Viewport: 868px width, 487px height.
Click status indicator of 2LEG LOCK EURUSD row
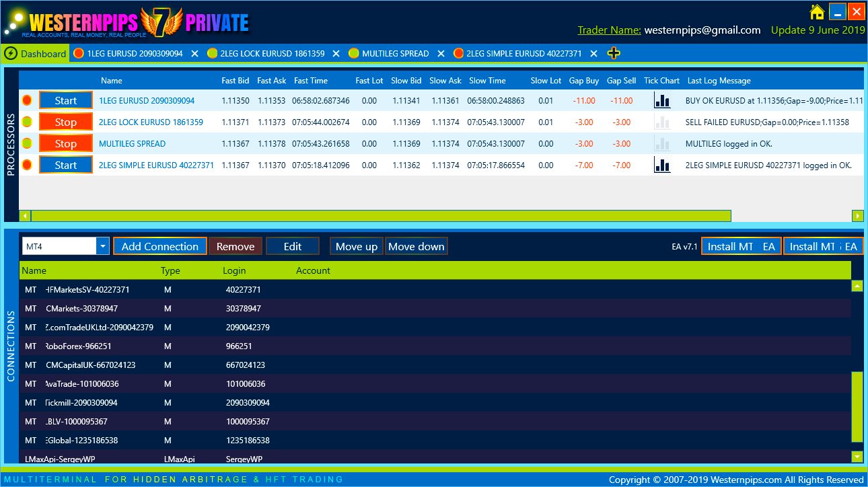point(27,122)
